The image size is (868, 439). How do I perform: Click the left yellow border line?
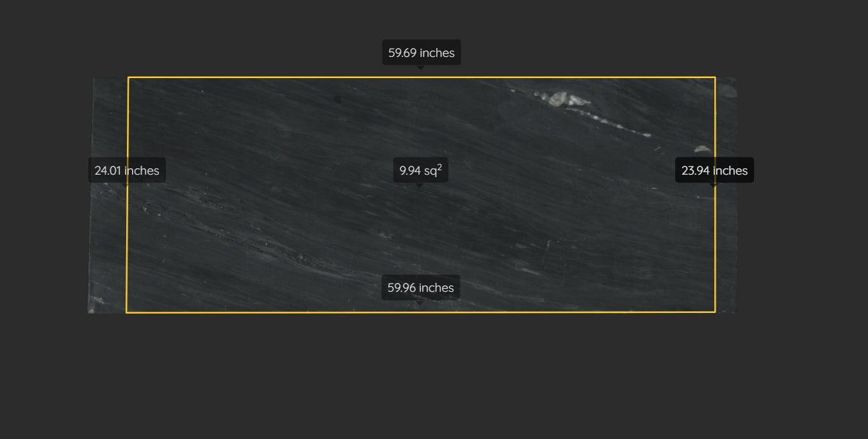[x=127, y=243]
